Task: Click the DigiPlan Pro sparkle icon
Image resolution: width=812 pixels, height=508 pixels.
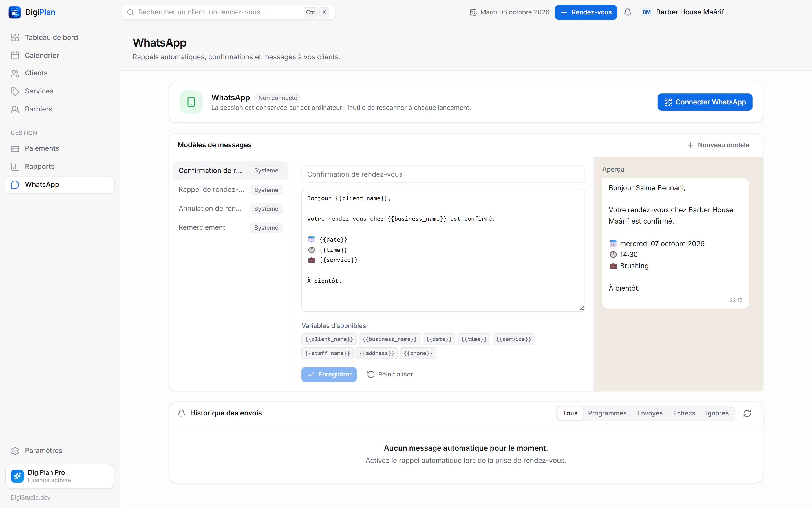Action: coord(17,476)
